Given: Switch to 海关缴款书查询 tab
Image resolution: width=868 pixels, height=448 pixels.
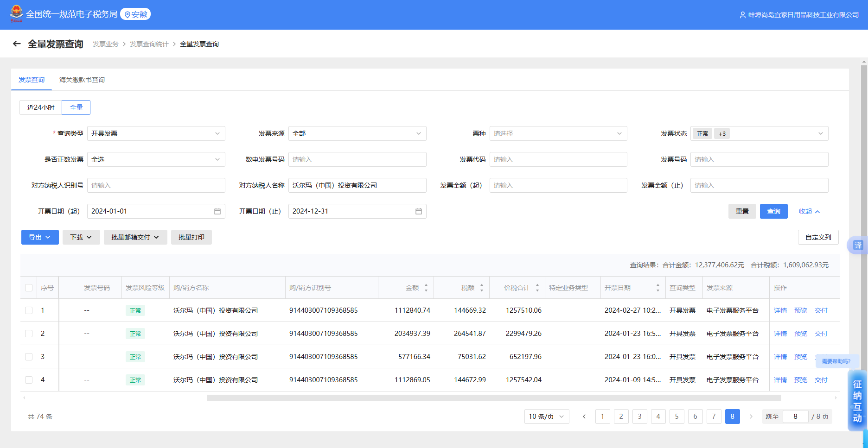Looking at the screenshot, I should pyautogui.click(x=82, y=80).
